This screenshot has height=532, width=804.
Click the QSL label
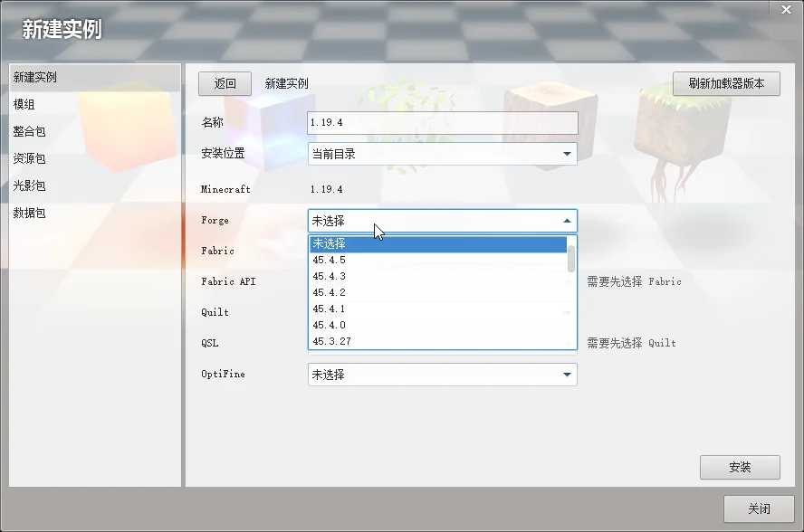[x=210, y=343]
